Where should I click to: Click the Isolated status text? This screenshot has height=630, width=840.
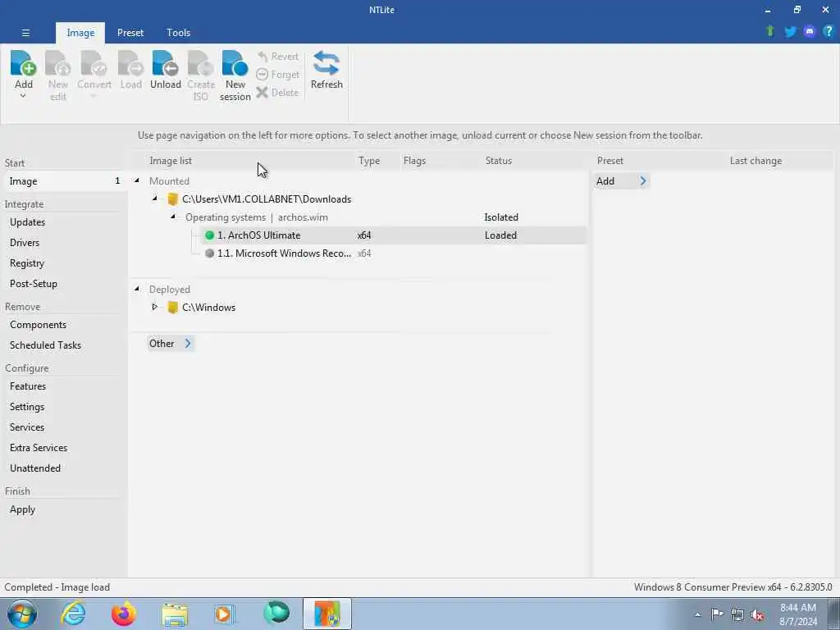(501, 217)
